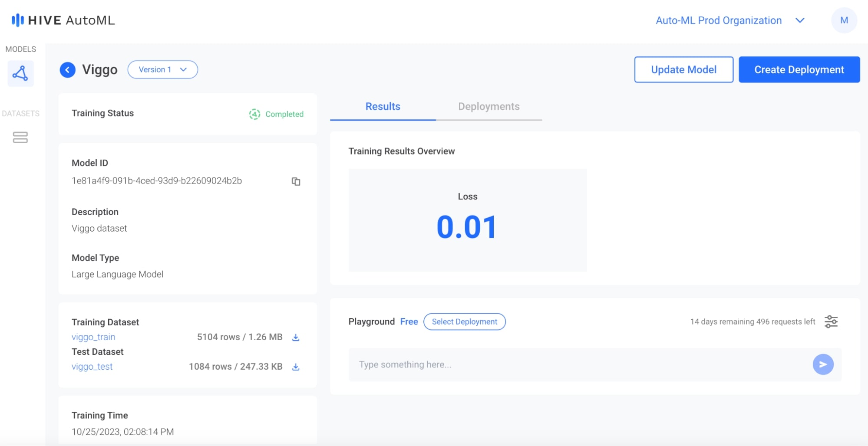Open playground settings with sliders icon
The width and height of the screenshot is (868, 446).
pyautogui.click(x=832, y=322)
